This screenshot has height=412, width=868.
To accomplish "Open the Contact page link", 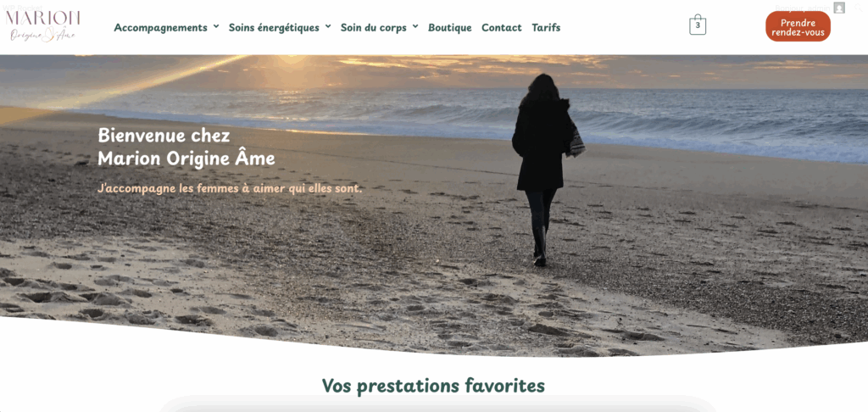I will [502, 27].
